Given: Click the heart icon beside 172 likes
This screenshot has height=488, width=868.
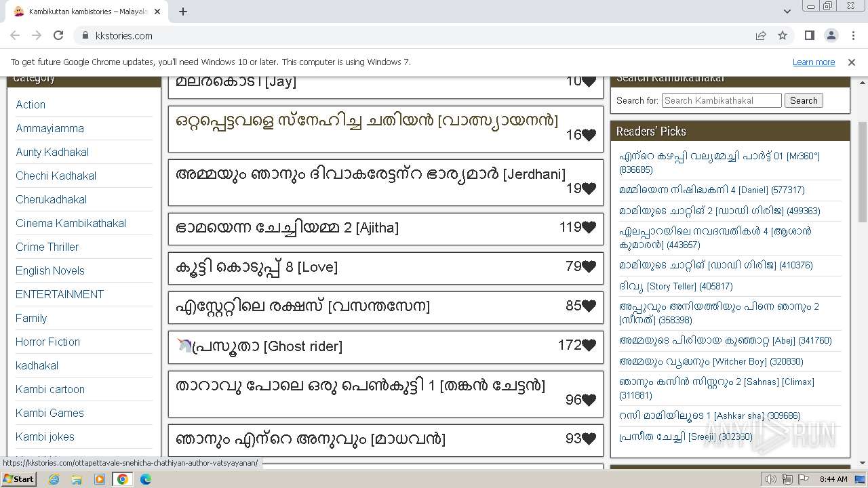Looking at the screenshot, I should (x=589, y=346).
